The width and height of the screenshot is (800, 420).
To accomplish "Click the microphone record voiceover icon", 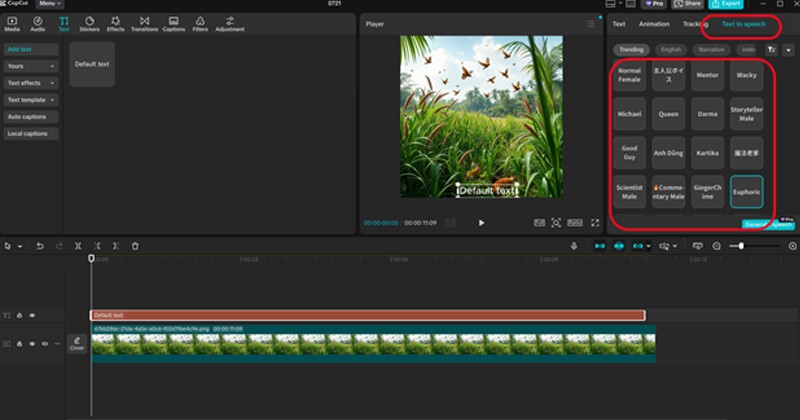I will (574, 246).
